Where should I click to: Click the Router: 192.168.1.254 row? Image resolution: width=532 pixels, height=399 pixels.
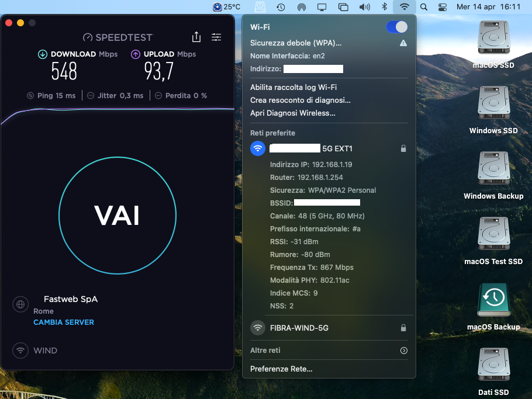306,177
